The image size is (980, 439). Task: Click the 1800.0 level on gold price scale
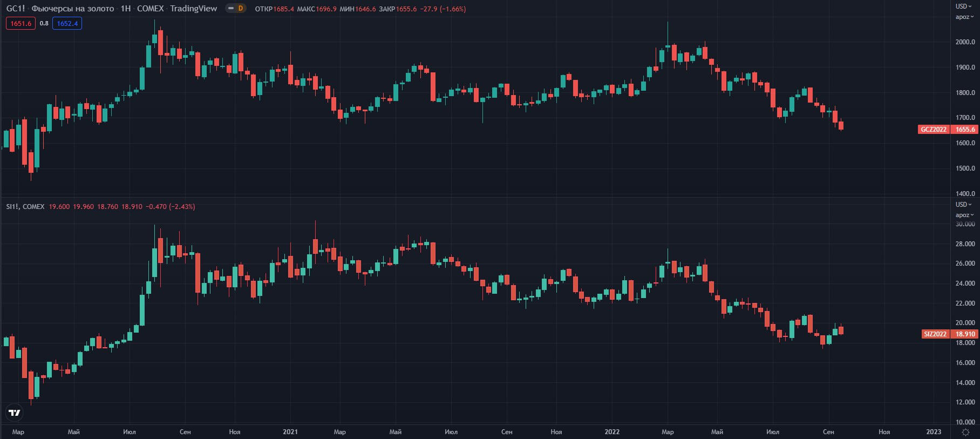point(965,93)
